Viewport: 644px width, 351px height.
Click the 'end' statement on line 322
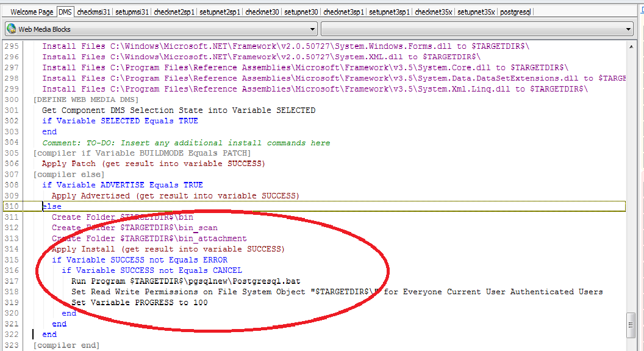[x=49, y=335]
